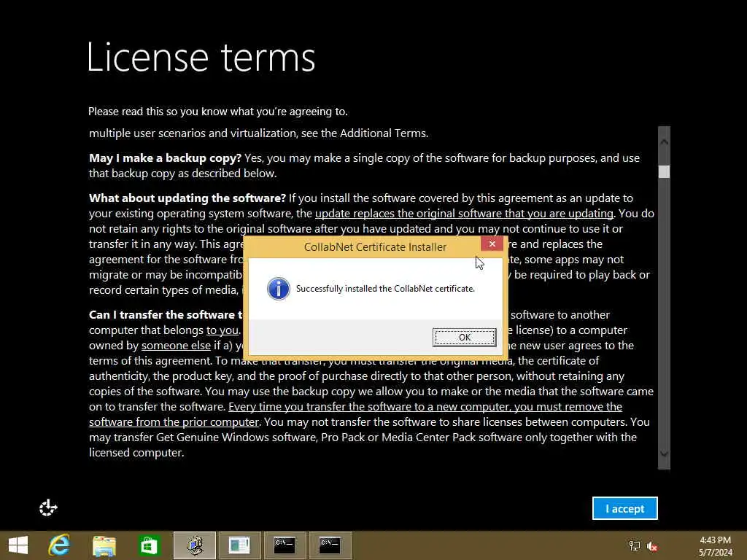The height and width of the screenshot is (560, 747).
Task: Click 'Please read this so you know' text
Action: click(217, 112)
